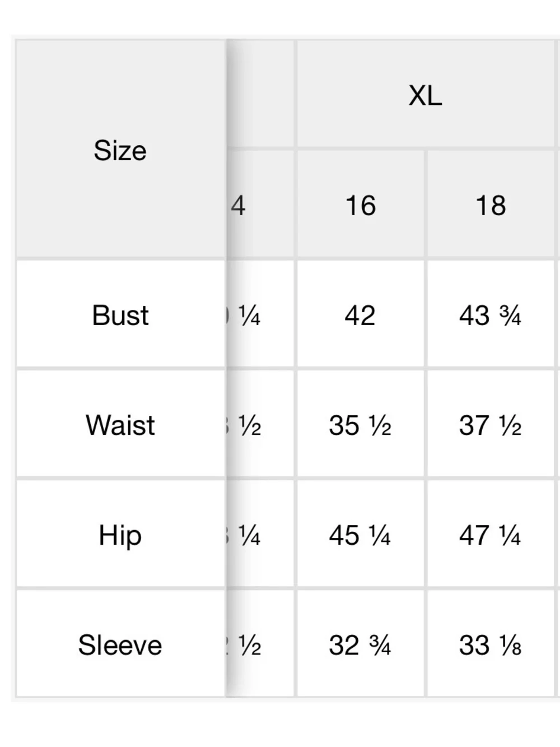Select the XL column header
Image resolution: width=560 pixels, height=747 pixels.
426,94
